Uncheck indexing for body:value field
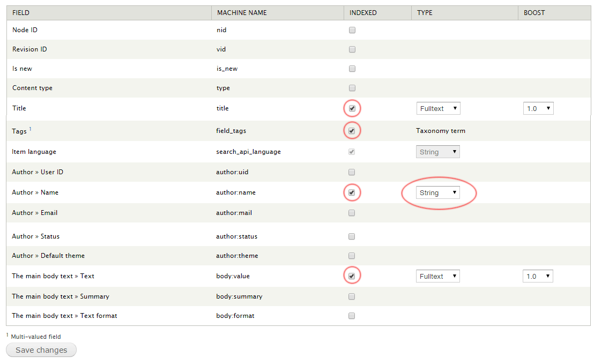594x364 pixels. click(x=352, y=276)
